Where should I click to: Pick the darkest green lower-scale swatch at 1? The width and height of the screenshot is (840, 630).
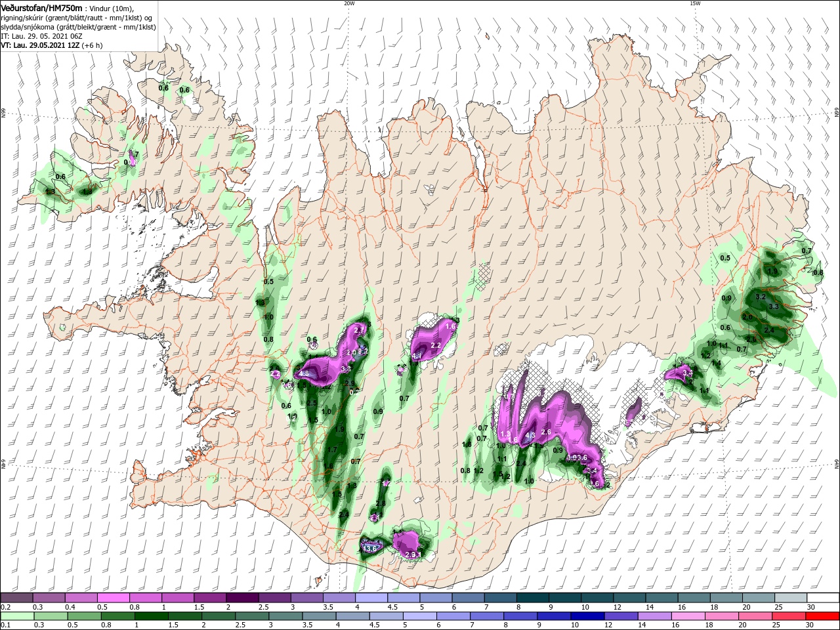151,616
